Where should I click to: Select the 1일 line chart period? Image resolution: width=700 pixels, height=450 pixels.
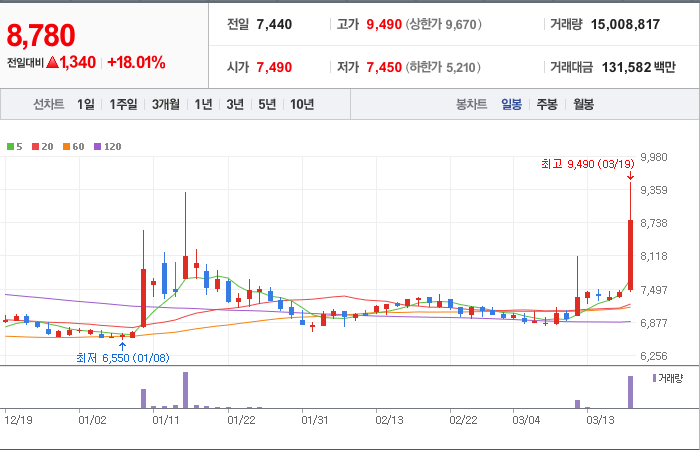point(86,104)
